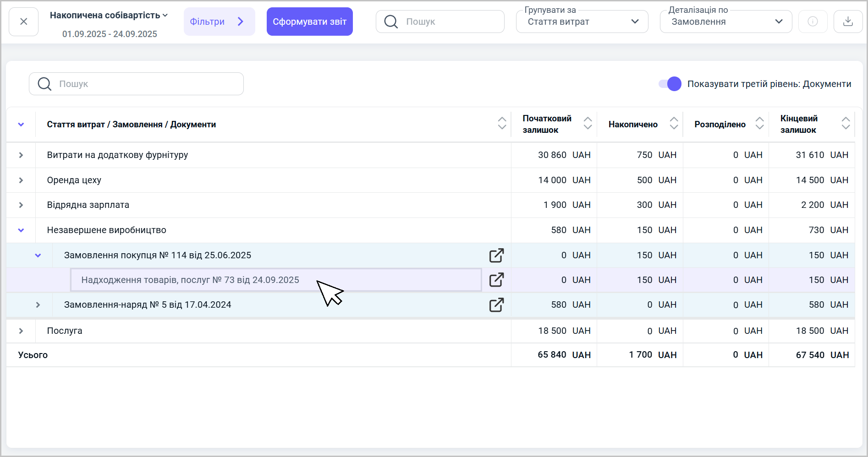Sort by Кінцевий залишок column
Image resolution: width=868 pixels, height=457 pixels.
[846, 123]
